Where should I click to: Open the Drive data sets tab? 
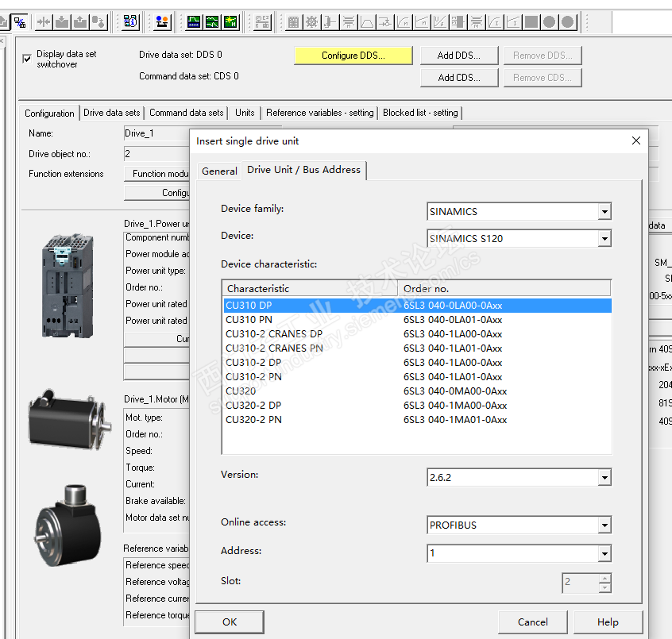tap(112, 113)
